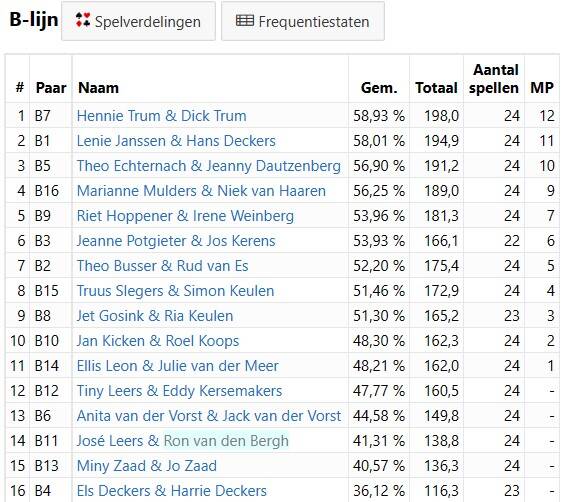Open Theo Busser & Rud van Es

click(163, 266)
